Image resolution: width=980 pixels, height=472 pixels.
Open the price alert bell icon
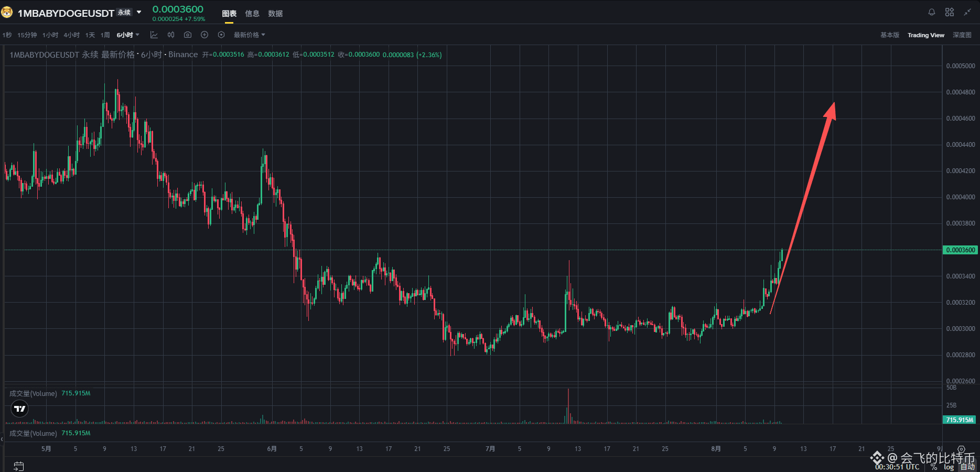pos(932,12)
